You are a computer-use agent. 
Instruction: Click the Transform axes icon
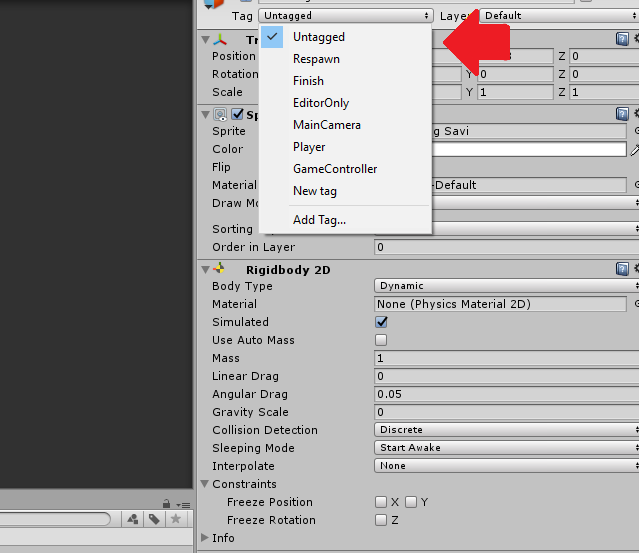(x=220, y=40)
